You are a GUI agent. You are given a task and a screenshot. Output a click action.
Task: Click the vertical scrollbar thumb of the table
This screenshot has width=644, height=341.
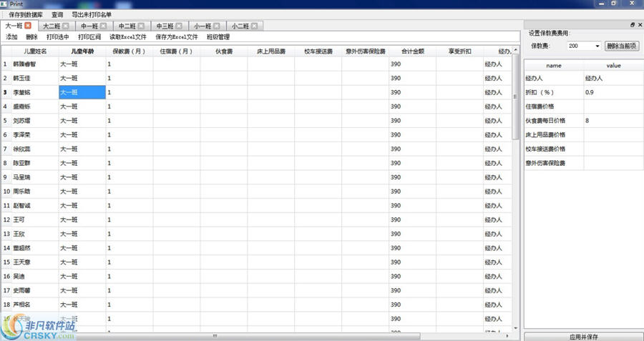click(x=515, y=97)
